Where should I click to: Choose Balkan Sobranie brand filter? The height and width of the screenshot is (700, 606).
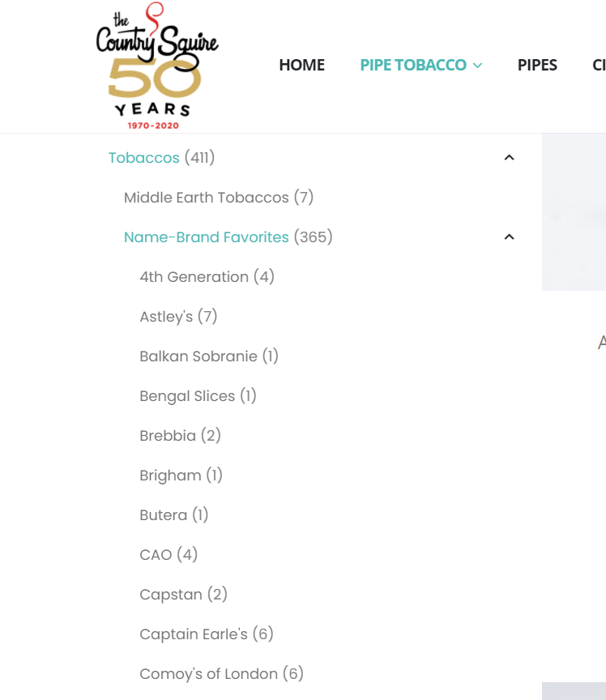point(198,356)
